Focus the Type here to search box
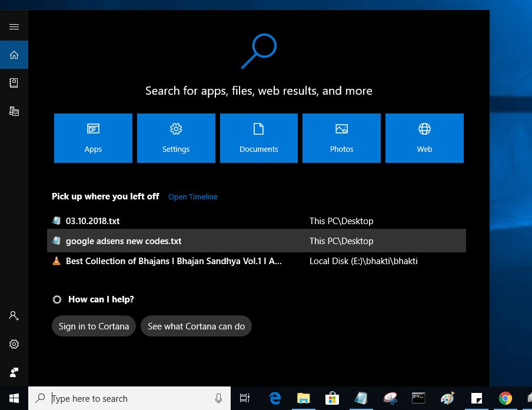 click(129, 398)
